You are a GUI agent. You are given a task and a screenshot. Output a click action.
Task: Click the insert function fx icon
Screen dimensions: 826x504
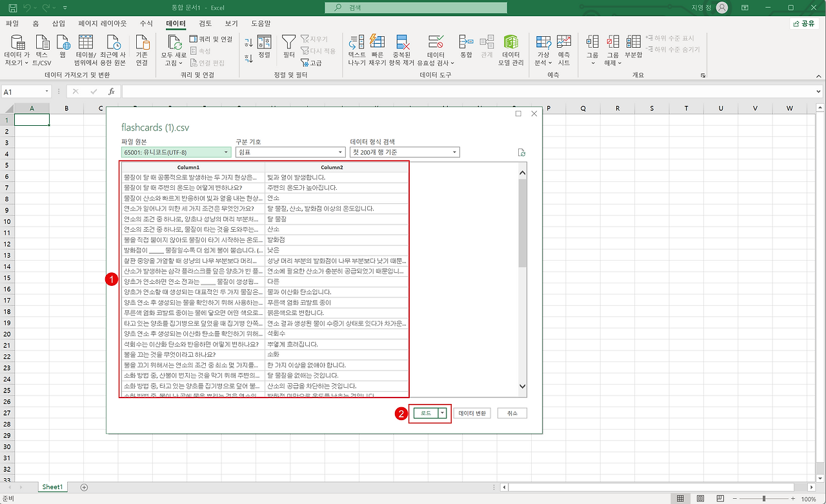111,92
